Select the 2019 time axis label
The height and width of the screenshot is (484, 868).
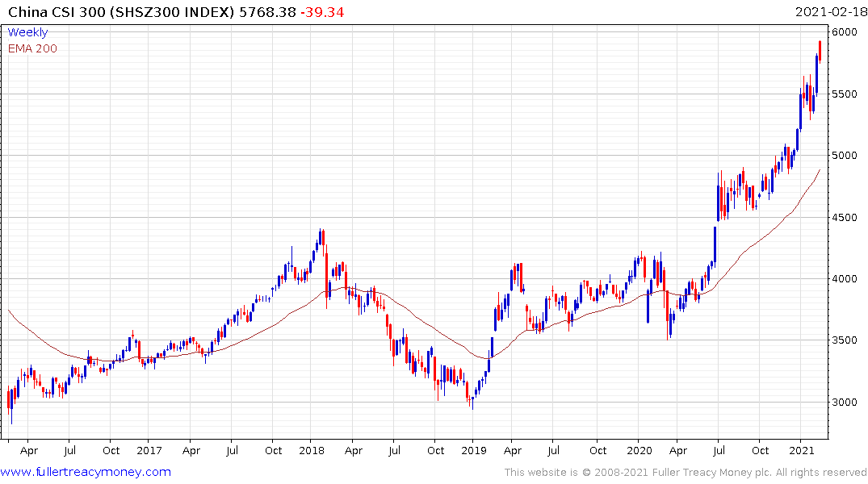pos(474,450)
